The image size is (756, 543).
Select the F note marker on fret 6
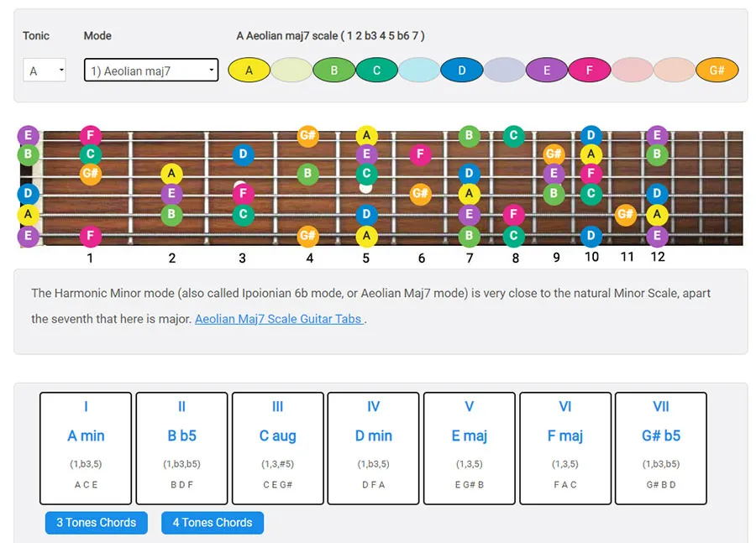[420, 154]
